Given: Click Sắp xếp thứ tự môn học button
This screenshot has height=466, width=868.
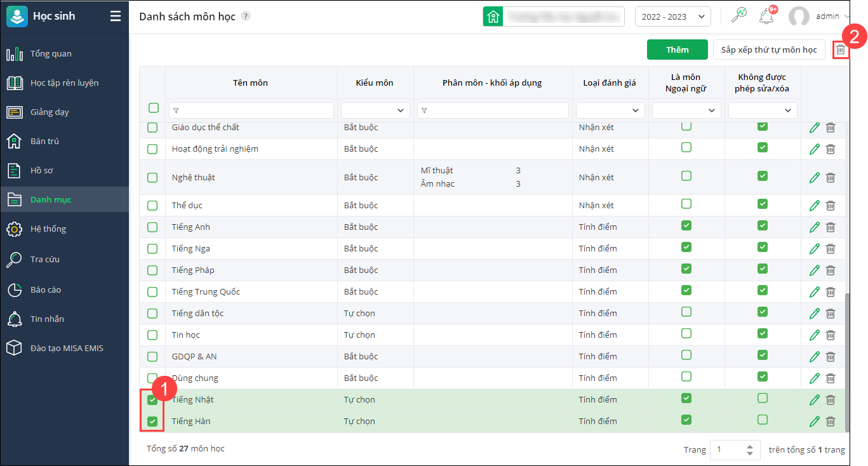Looking at the screenshot, I should tap(769, 50).
